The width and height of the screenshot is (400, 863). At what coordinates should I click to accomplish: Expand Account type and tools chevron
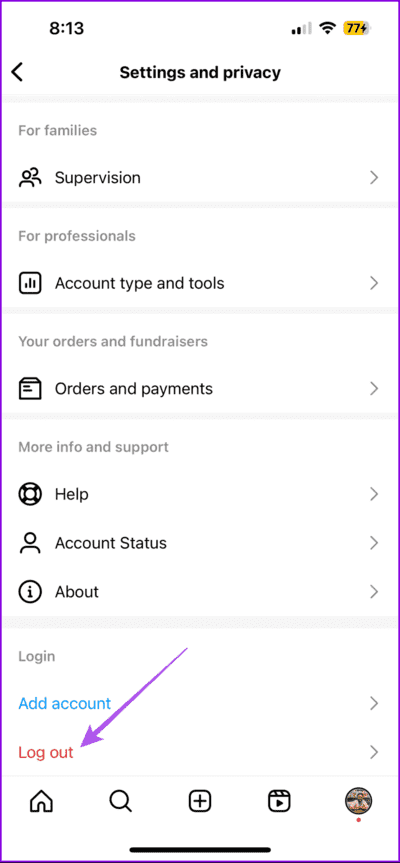374,283
